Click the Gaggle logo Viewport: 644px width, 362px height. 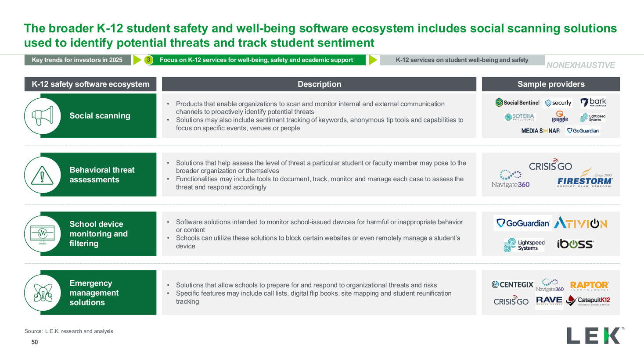[x=560, y=117]
